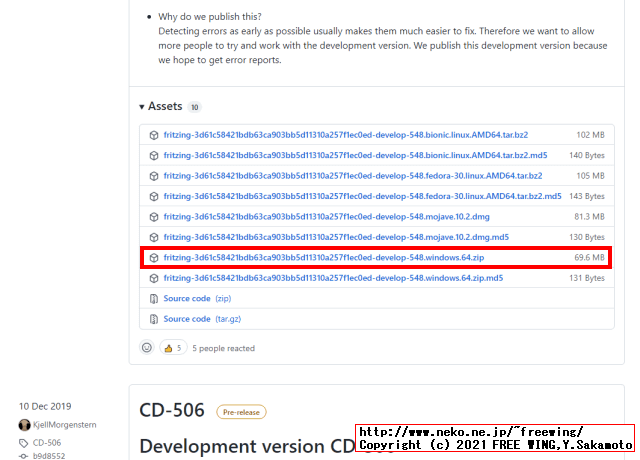Click zip file icon beside Source code (tar.gz)
The image size is (640, 460).
pyautogui.click(x=154, y=319)
